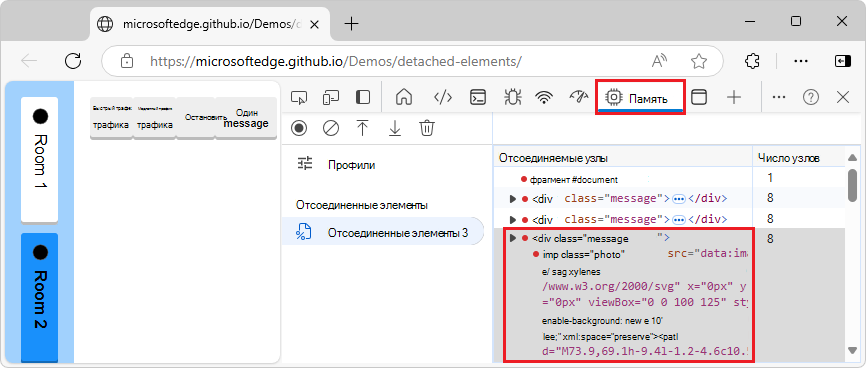Start recording a memory profile
Image resolution: width=866 pixels, height=368 pixels.
pos(299,128)
